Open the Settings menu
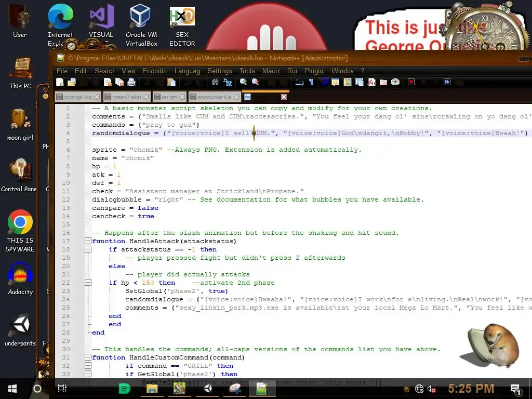This screenshot has height=399, width=532. tap(220, 71)
